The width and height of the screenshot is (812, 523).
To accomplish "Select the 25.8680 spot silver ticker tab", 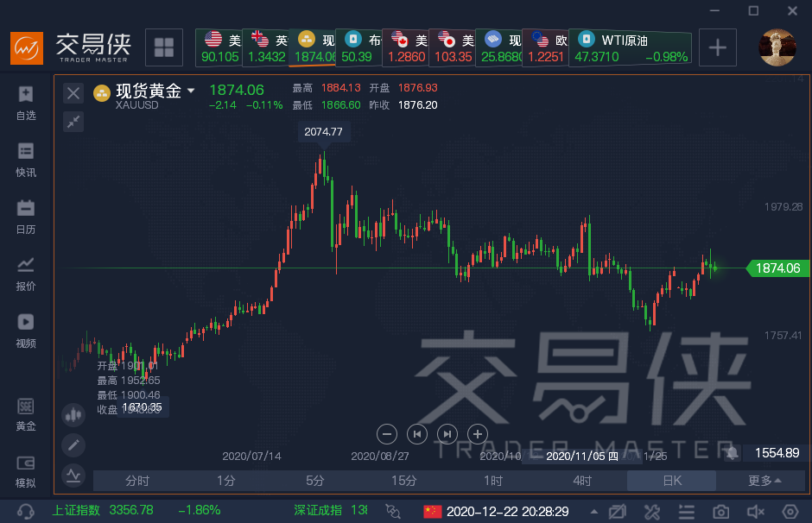I will [498, 47].
